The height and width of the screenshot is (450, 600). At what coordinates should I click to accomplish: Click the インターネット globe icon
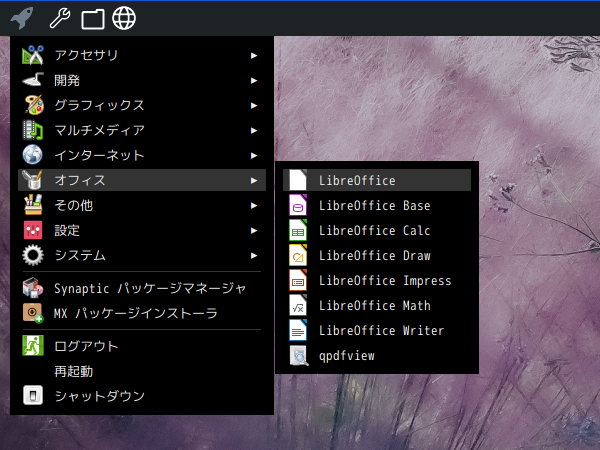coord(33,155)
